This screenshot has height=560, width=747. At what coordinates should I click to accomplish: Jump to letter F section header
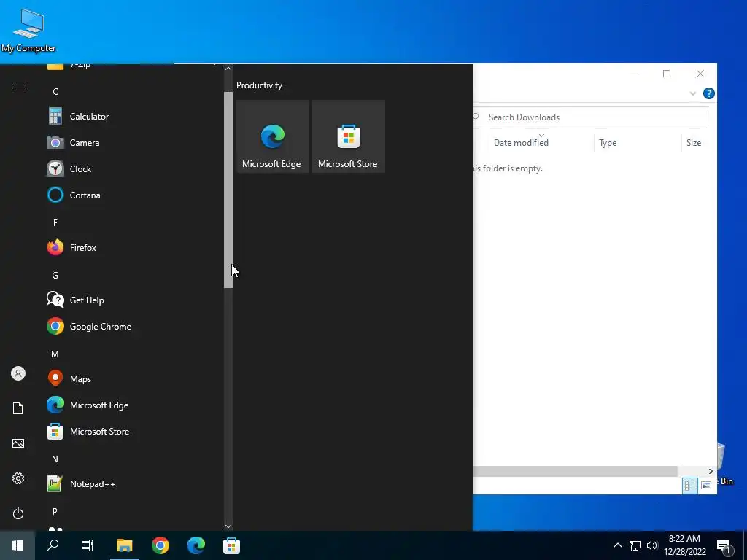tap(55, 222)
